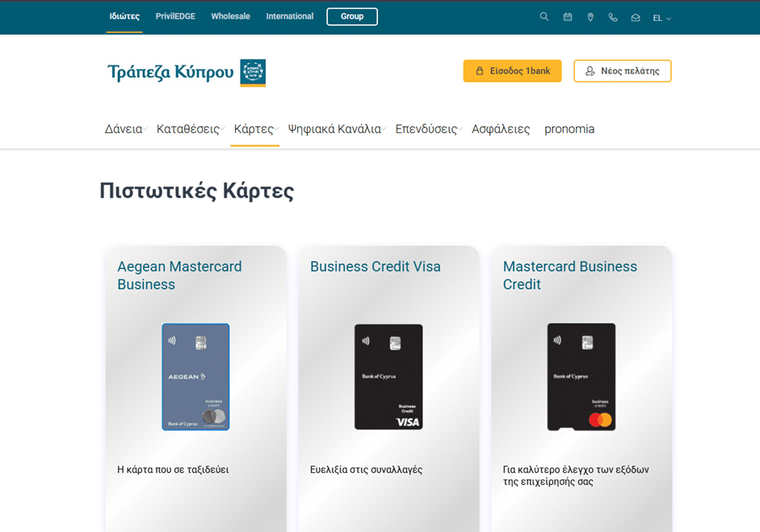Go to the Ασφάλειες section
Viewport: 760px width, 532px height.
pos(501,129)
